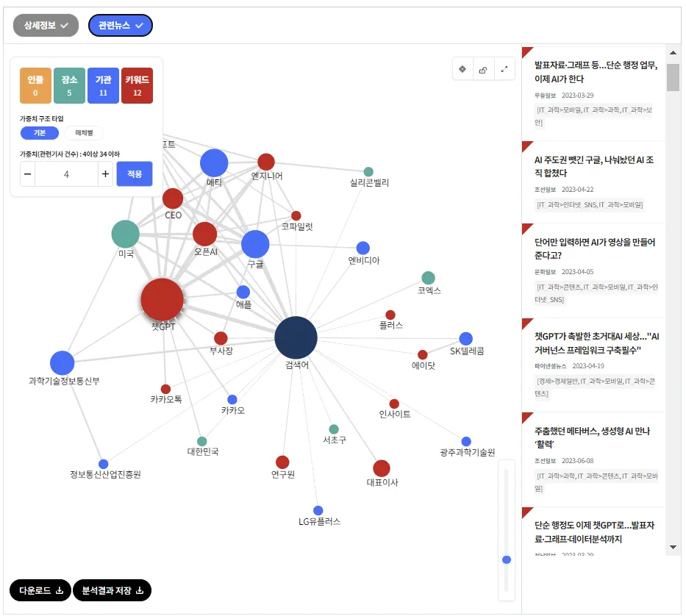
Task: Decrease weight with the minus button
Action: point(27,174)
